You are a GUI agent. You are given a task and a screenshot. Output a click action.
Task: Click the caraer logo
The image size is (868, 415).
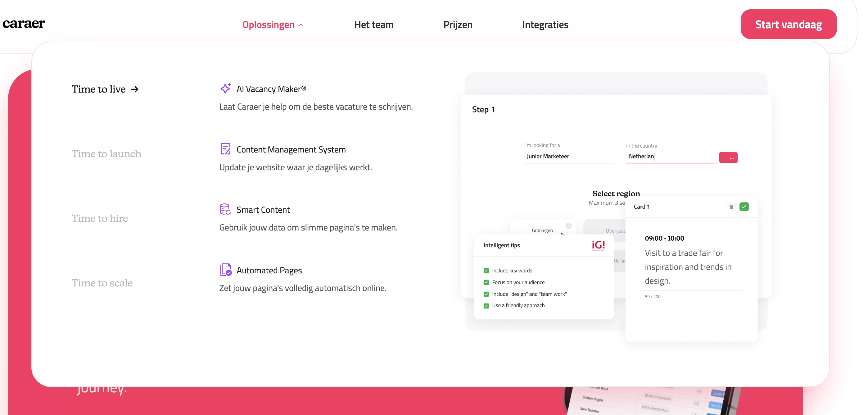pos(24,24)
